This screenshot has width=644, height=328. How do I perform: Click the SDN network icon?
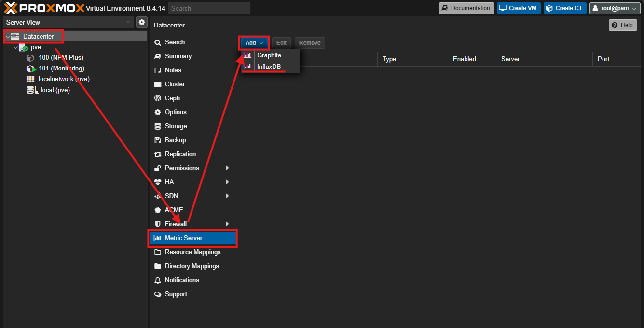(157, 196)
